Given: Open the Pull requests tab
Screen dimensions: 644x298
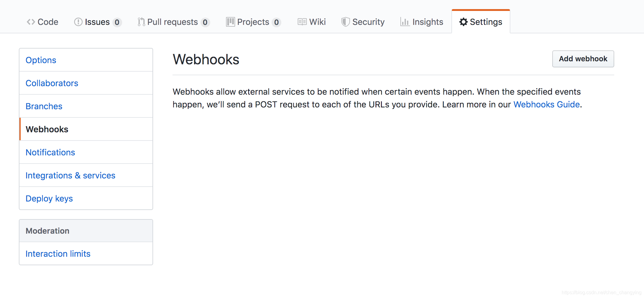Looking at the screenshot, I should pyautogui.click(x=173, y=22).
